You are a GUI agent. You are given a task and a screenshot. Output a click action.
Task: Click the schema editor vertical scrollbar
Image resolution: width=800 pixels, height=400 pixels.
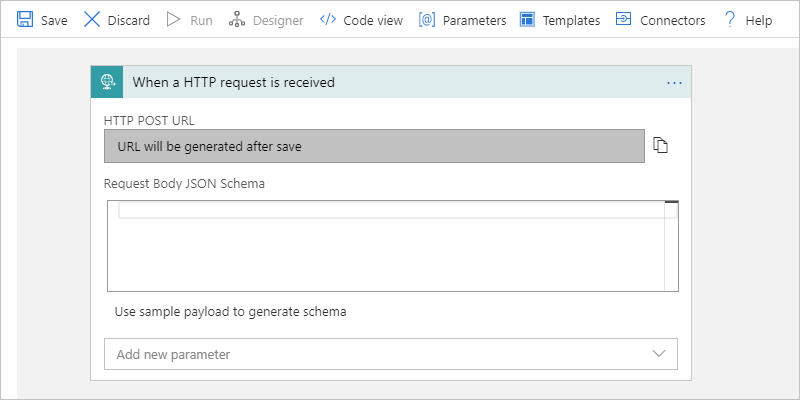click(x=671, y=250)
